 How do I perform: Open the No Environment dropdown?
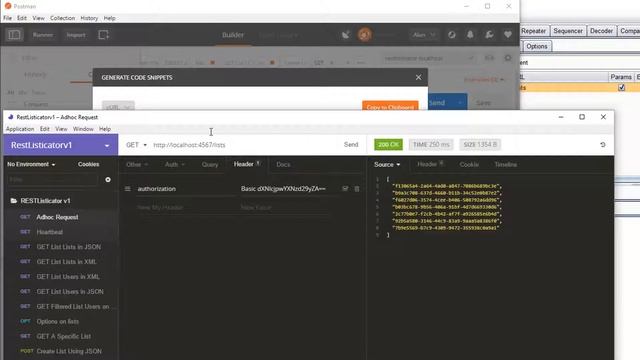[31, 164]
